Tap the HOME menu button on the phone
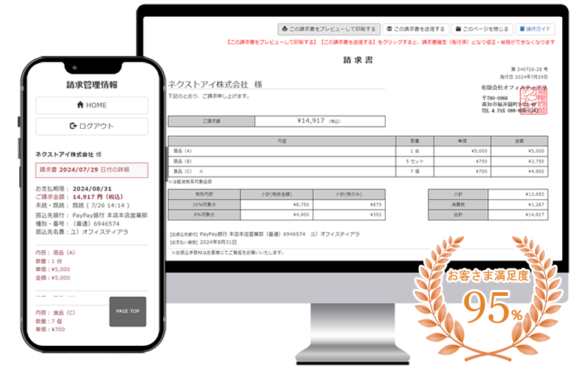The height and width of the screenshot is (368, 588). tap(91, 105)
